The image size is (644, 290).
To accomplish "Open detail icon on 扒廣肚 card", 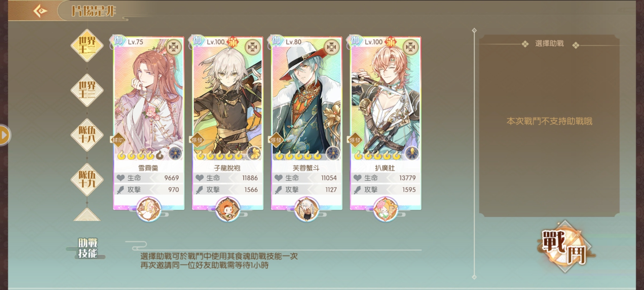I will click(411, 47).
